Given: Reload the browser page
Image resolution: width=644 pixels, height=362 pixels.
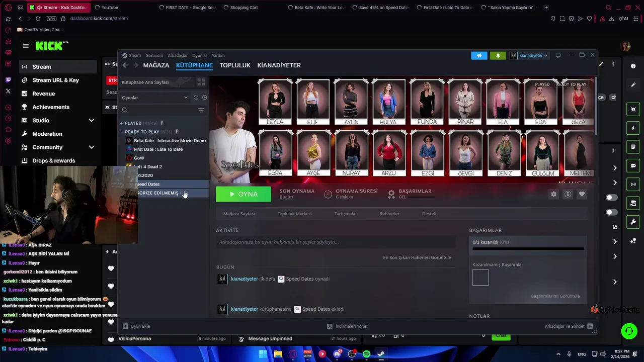Looking at the screenshot, I should [38, 19].
